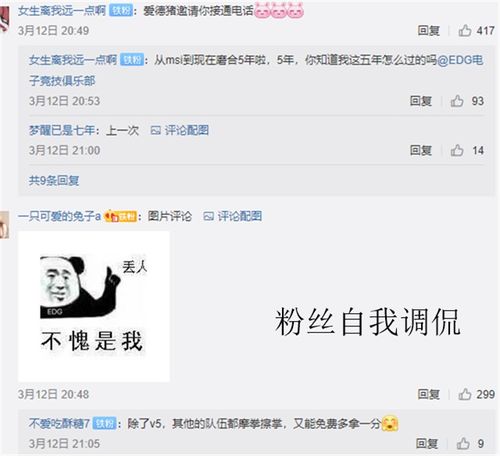Reply to the 3月12日 20:53 comment

[421, 101]
